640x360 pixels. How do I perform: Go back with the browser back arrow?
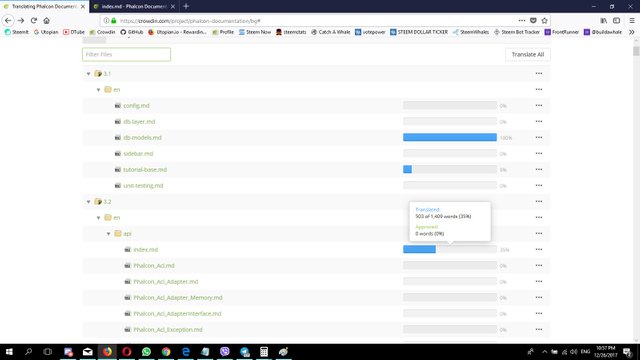tap(8, 20)
